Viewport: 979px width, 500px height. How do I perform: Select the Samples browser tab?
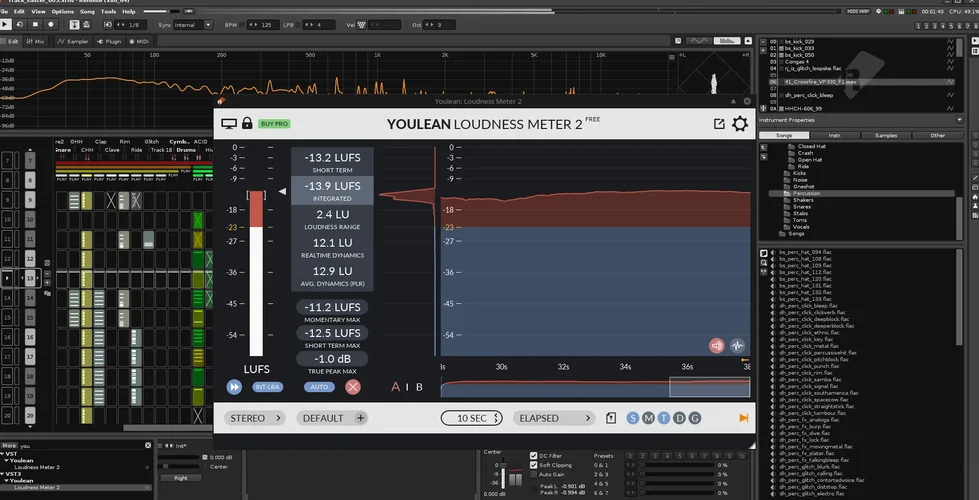886,135
